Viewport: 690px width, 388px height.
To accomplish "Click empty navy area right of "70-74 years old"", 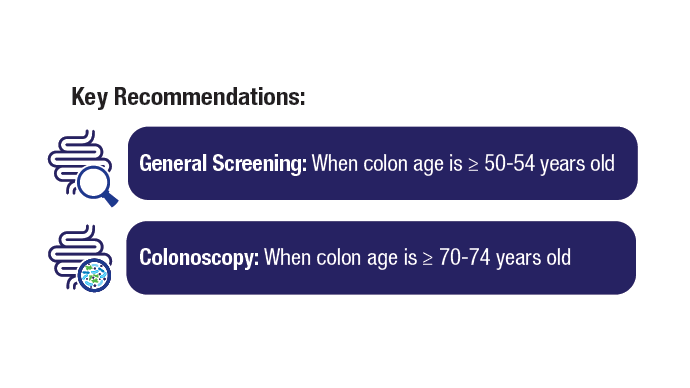I will pos(603,258).
